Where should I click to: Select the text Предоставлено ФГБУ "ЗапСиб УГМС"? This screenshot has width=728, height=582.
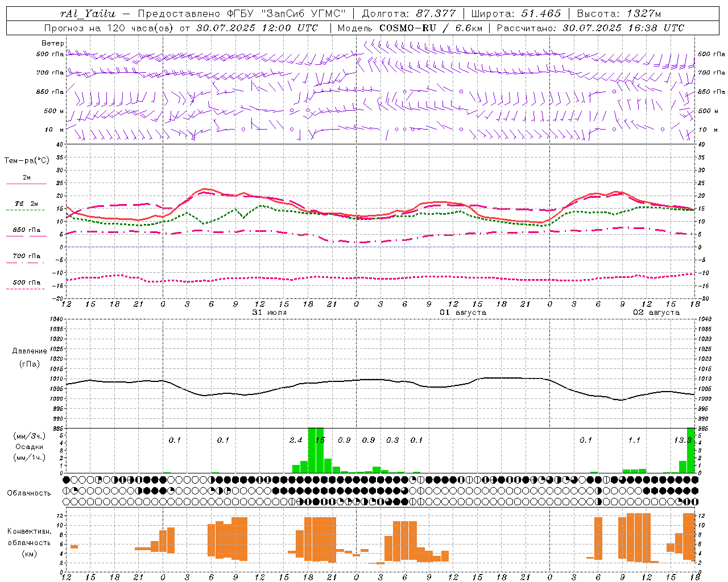click(x=242, y=14)
